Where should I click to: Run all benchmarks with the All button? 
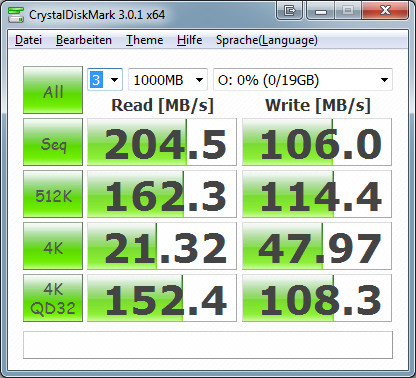(53, 90)
